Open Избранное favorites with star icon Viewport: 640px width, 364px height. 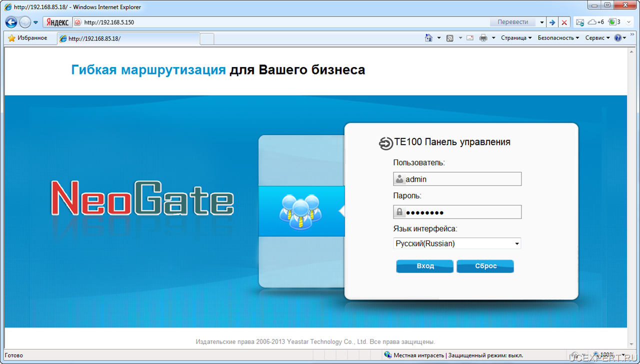(x=27, y=38)
